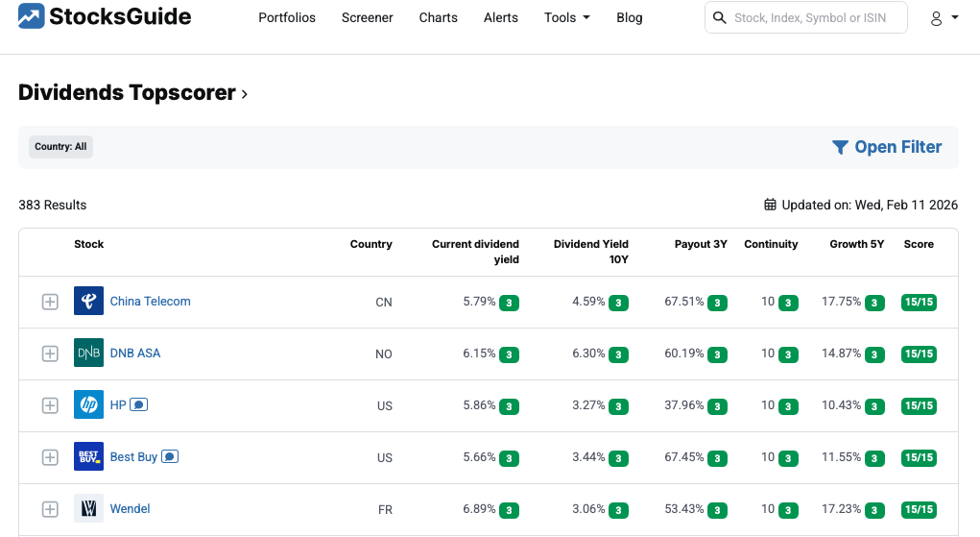The height and width of the screenshot is (537, 980).
Task: Open the comment bubble next to Best Buy
Action: pyautogui.click(x=170, y=457)
